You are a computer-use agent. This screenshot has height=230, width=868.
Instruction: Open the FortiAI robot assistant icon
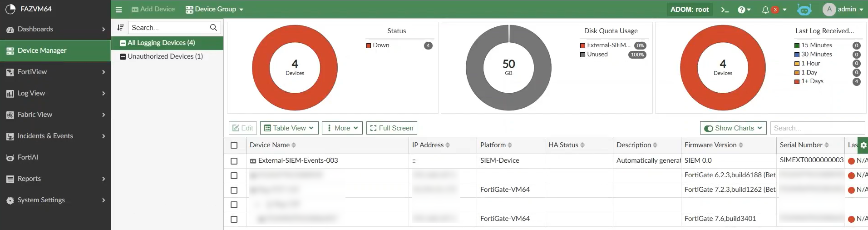point(804,10)
